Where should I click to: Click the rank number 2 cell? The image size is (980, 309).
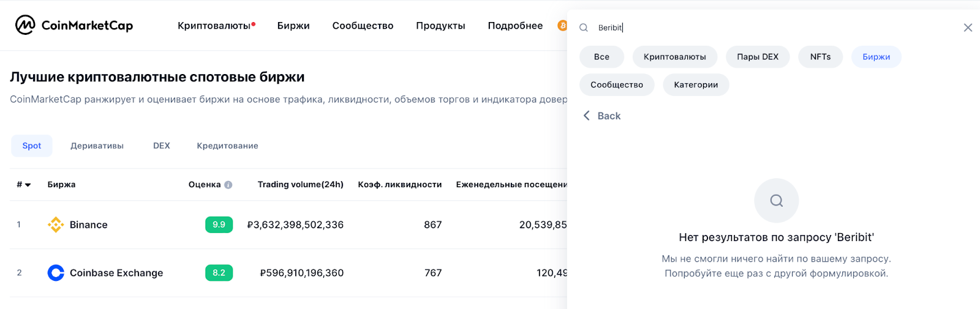click(19, 273)
